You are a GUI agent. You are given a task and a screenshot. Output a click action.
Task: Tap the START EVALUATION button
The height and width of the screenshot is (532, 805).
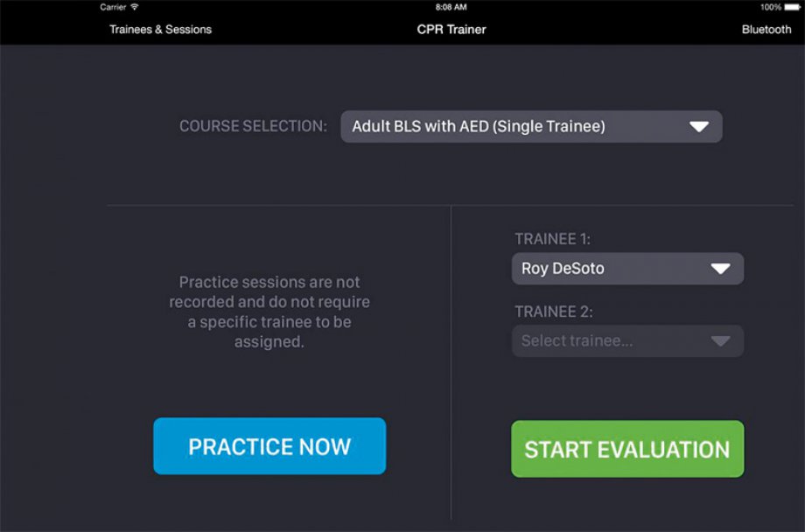coord(627,449)
